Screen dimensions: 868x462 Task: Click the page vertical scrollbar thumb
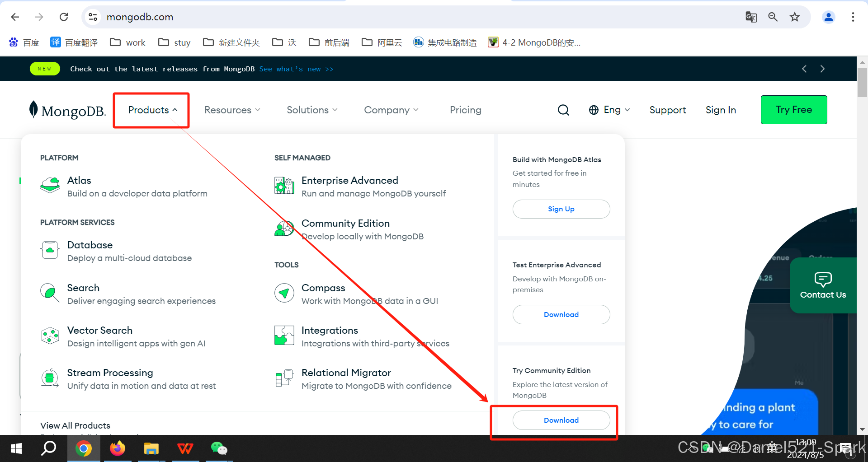pos(862,83)
